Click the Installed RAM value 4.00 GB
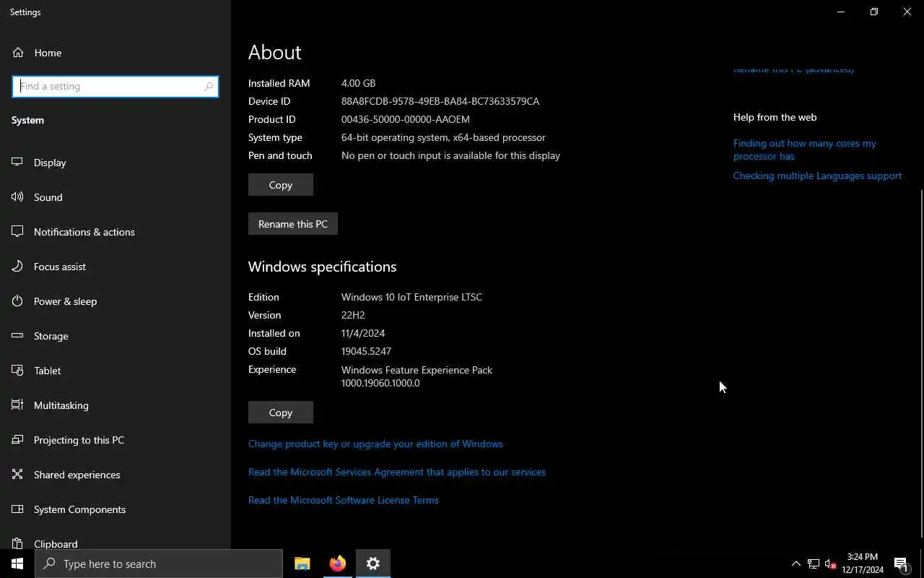This screenshot has height=578, width=924. (x=358, y=83)
